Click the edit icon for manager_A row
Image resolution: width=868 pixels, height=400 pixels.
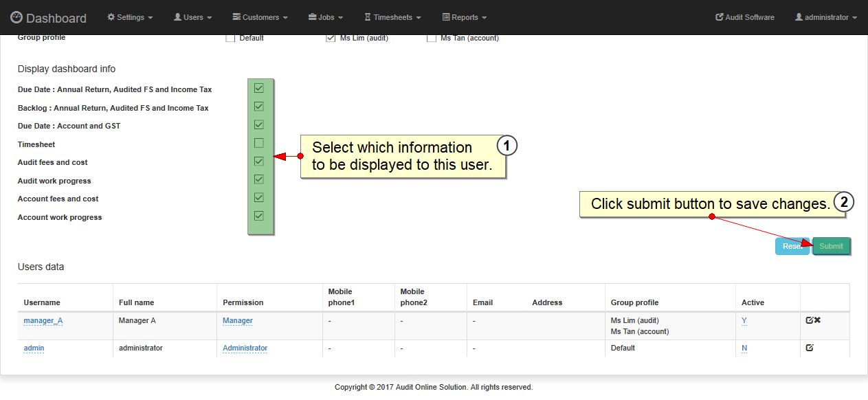[x=810, y=320]
